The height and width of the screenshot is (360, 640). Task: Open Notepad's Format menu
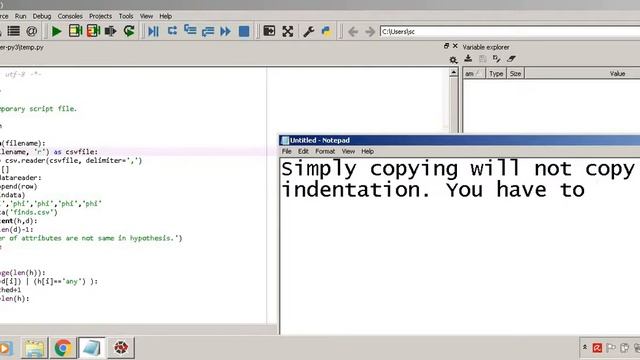pyautogui.click(x=325, y=151)
